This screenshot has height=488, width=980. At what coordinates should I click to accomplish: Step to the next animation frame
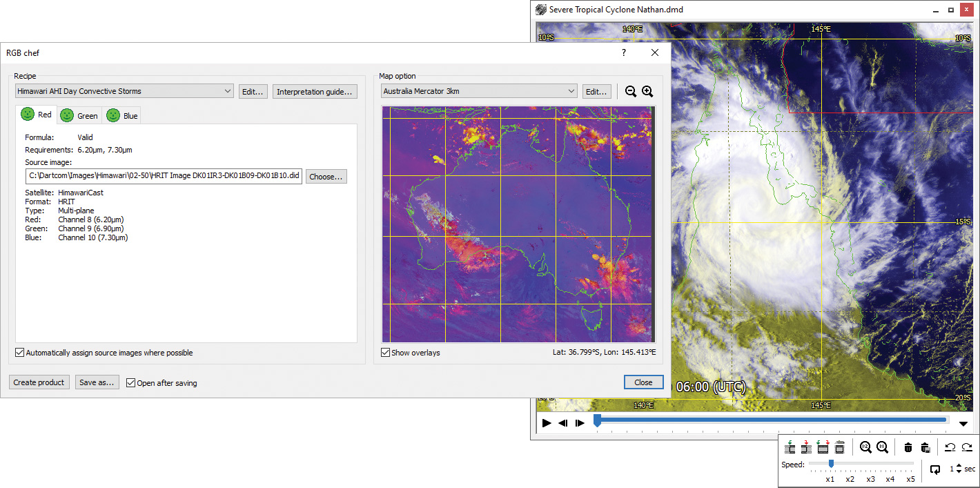580,423
